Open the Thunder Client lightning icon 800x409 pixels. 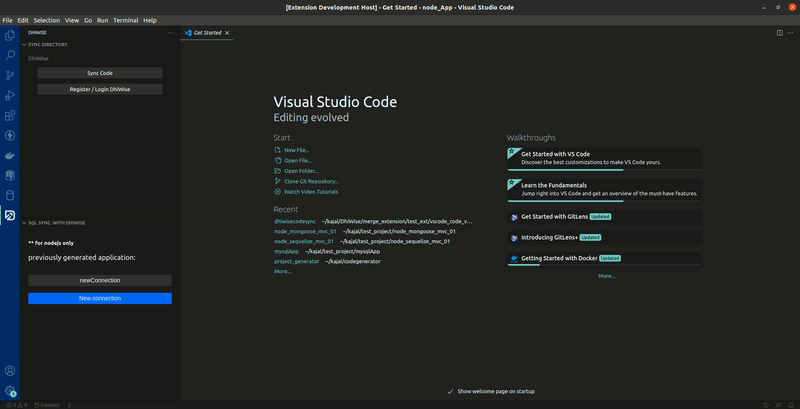(x=10, y=136)
